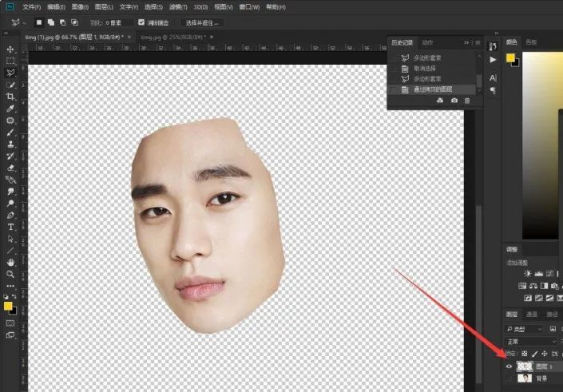
Task: Switch to the timg.jpg 25% document tab
Action: (173, 37)
